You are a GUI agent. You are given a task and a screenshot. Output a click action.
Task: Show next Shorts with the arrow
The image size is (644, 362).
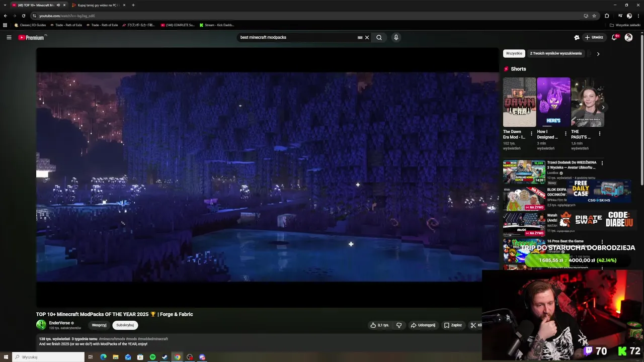pyautogui.click(x=603, y=107)
